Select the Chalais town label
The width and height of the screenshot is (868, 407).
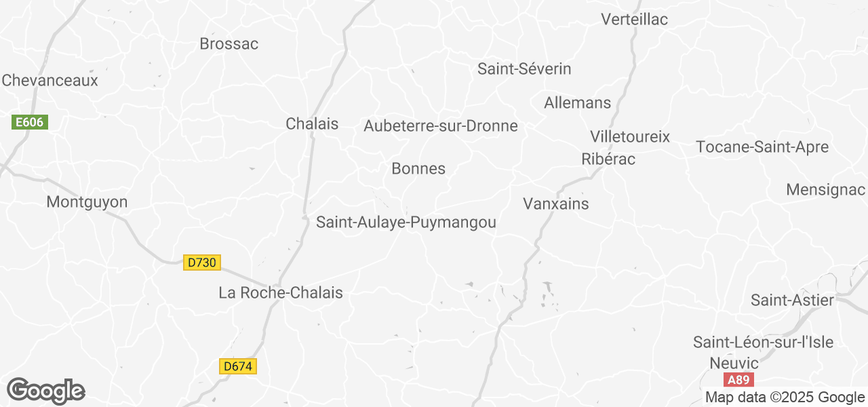click(312, 123)
